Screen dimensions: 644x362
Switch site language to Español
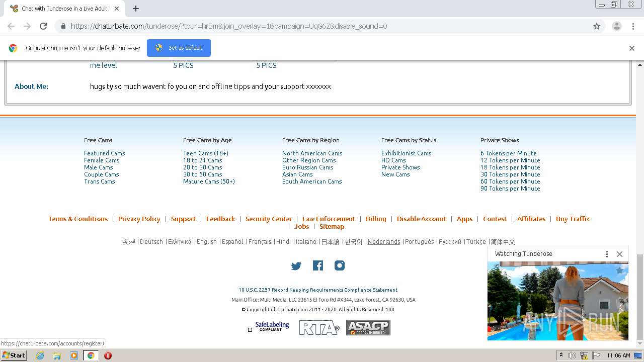(x=232, y=242)
